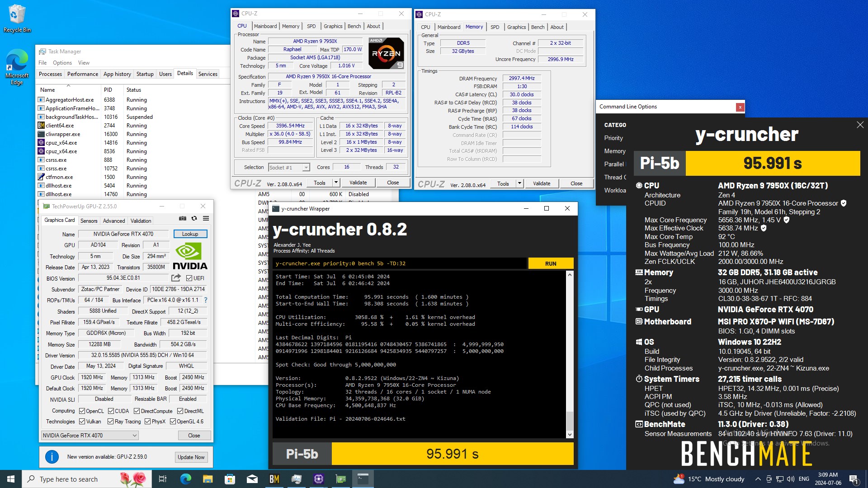Toggle the DirectCompute checkbox
This screenshot has width=868, height=488.
click(x=137, y=411)
